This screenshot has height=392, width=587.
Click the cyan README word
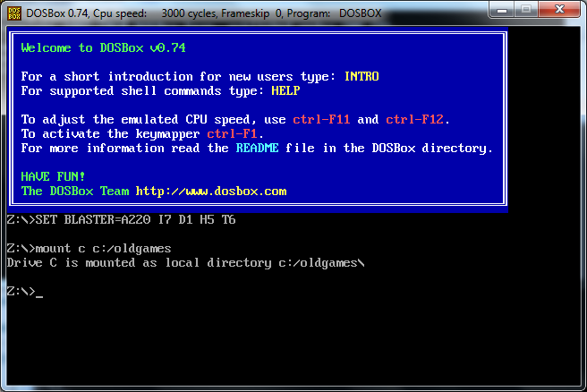[257, 148]
